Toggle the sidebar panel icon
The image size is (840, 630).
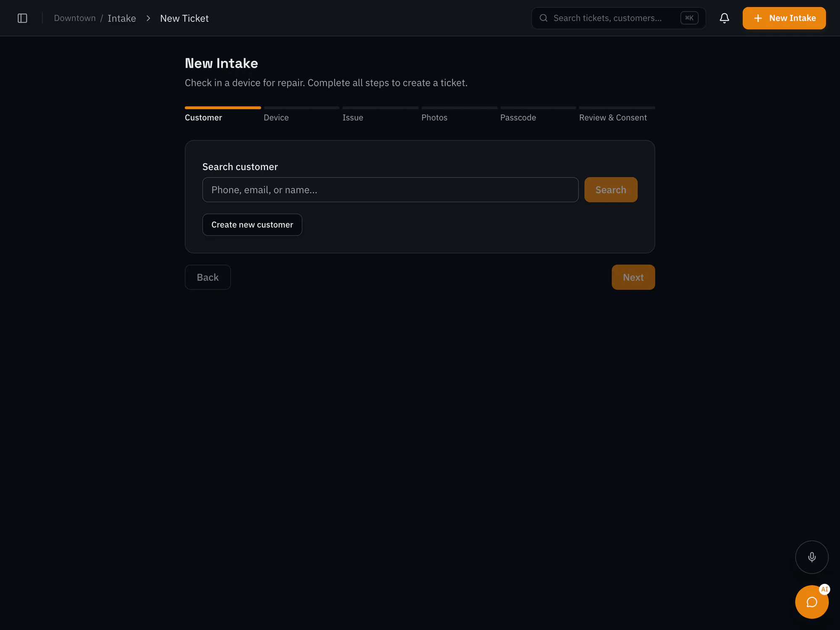(x=22, y=18)
